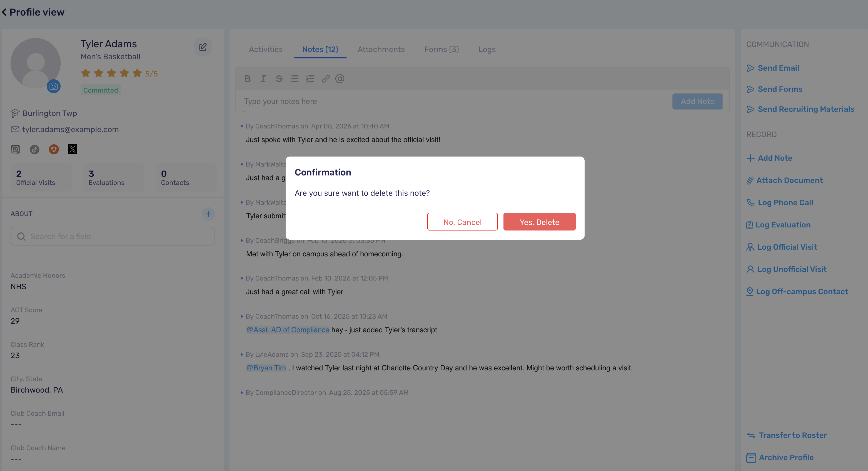Click Log Phone Call link
Image resolution: width=868 pixels, height=471 pixels.
[780, 203]
